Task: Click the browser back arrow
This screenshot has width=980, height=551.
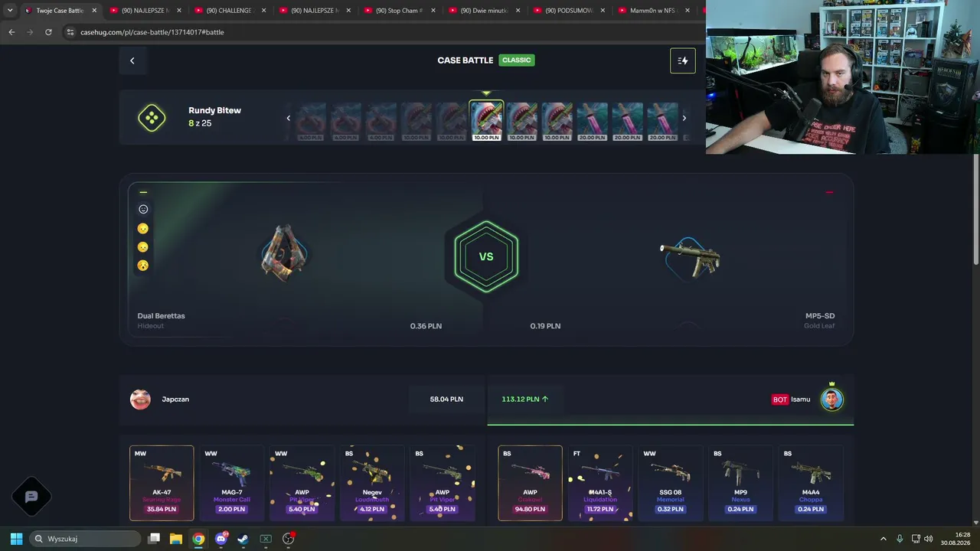Action: coord(11,32)
